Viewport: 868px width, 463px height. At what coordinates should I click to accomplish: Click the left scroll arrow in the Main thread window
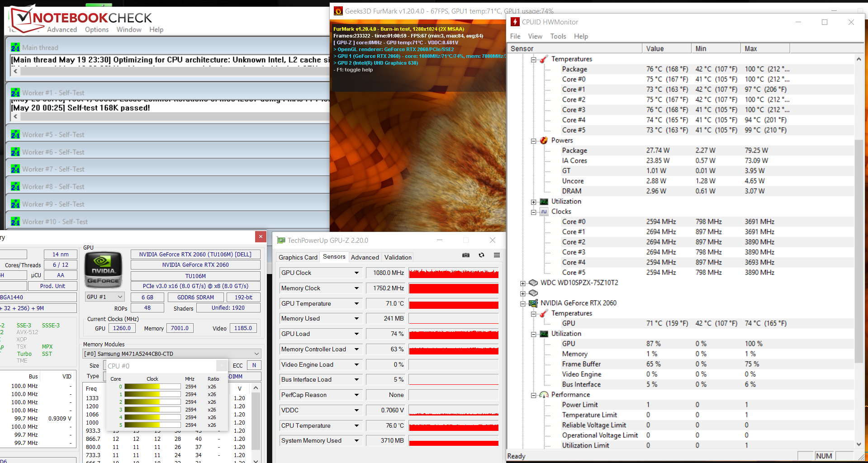(16, 71)
